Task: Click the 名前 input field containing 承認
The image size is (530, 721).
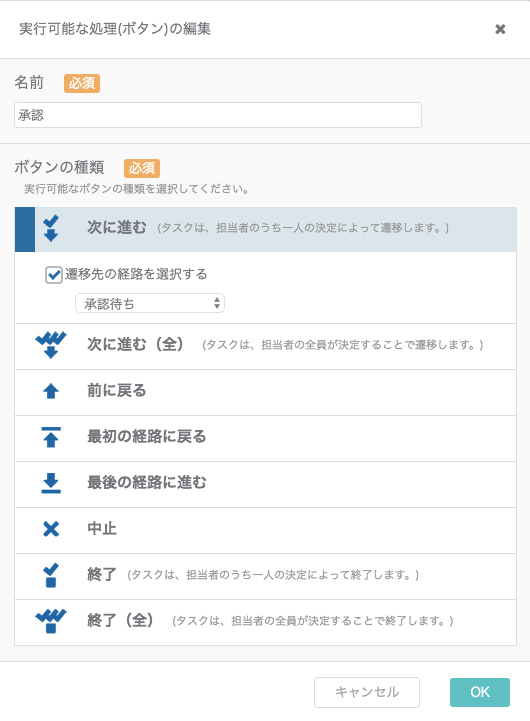Action: pos(218,115)
